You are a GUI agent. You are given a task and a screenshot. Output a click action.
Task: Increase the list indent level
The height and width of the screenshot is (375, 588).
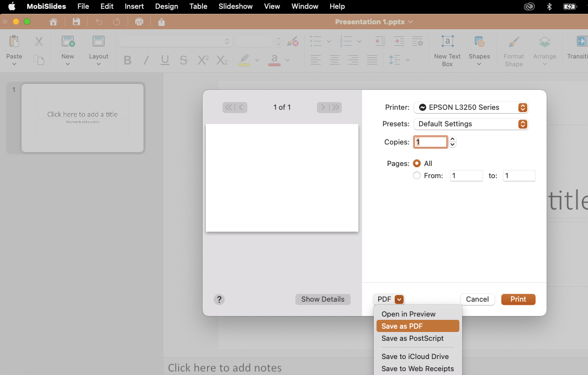[399, 41]
